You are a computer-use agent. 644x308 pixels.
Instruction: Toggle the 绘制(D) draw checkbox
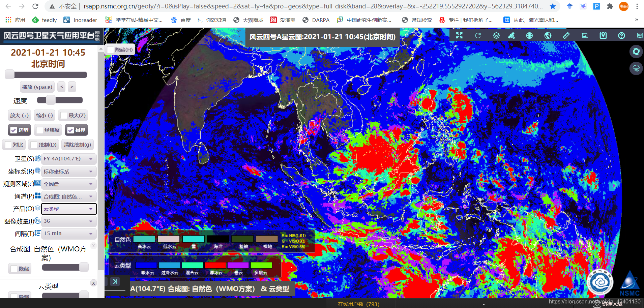pos(34,145)
